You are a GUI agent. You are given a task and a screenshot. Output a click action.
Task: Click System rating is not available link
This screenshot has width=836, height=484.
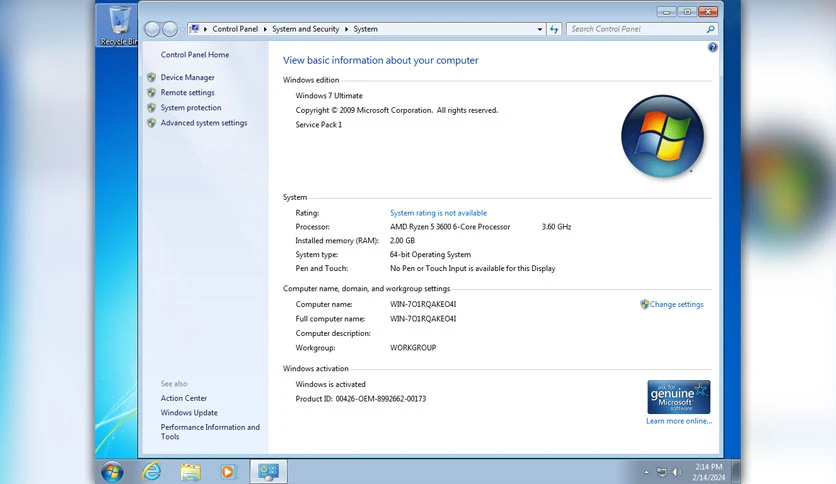pyautogui.click(x=438, y=213)
